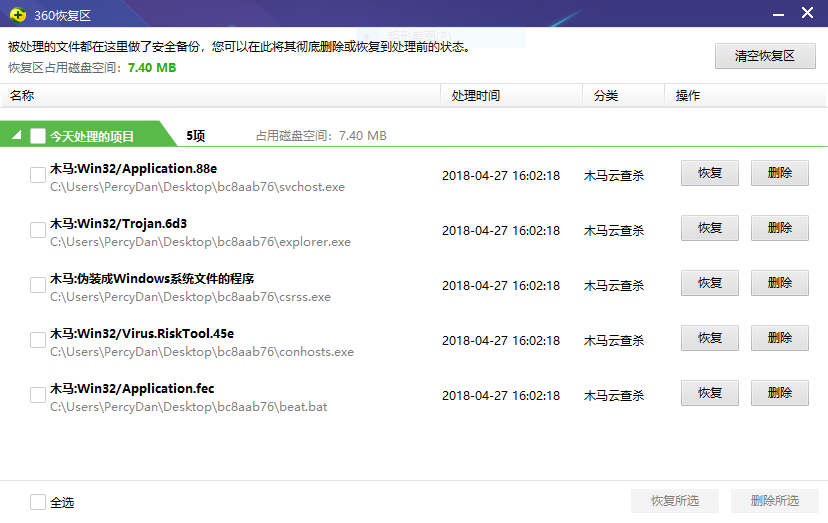Select 木马:Win32/Trojan.6d3 title text
The image size is (828, 523).
[118, 223]
